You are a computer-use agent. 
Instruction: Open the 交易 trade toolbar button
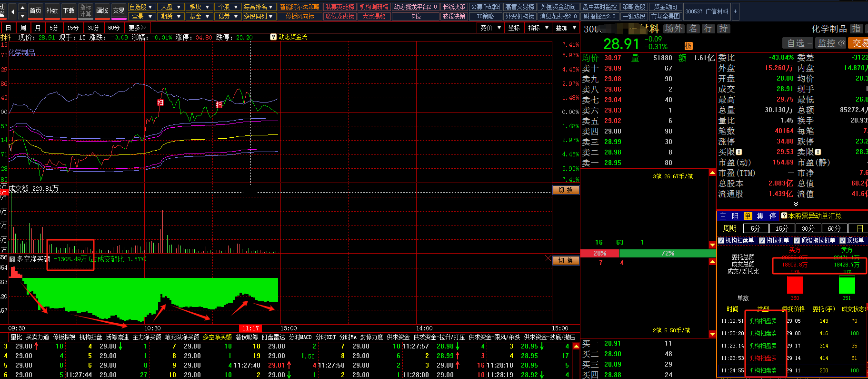pos(119,10)
